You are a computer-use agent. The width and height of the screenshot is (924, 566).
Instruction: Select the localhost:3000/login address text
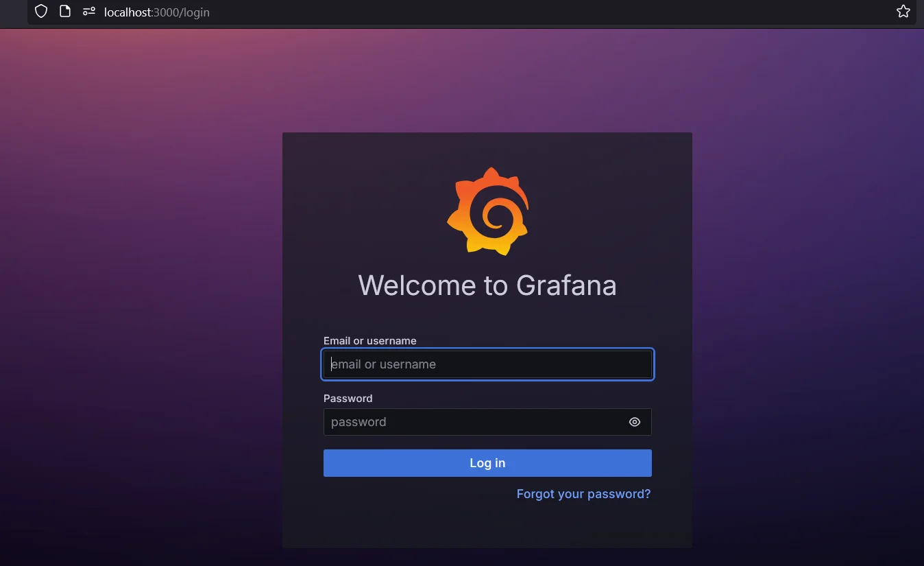[x=157, y=12]
